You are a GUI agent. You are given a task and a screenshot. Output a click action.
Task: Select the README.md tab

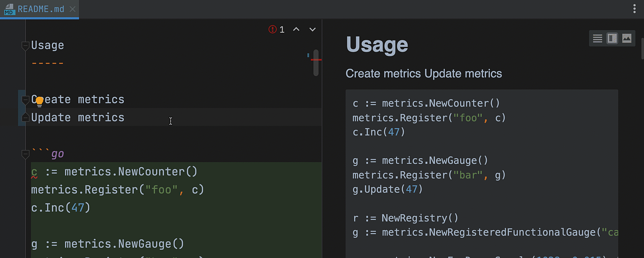tap(41, 9)
